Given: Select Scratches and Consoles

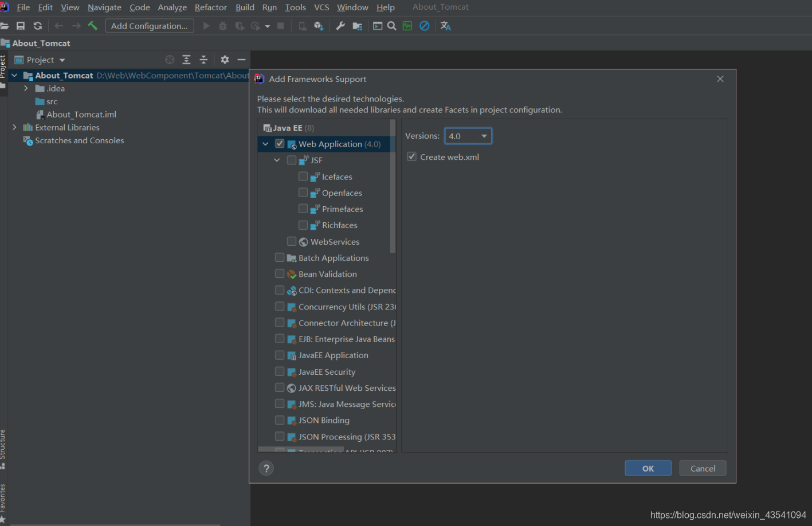Looking at the screenshot, I should [79, 140].
